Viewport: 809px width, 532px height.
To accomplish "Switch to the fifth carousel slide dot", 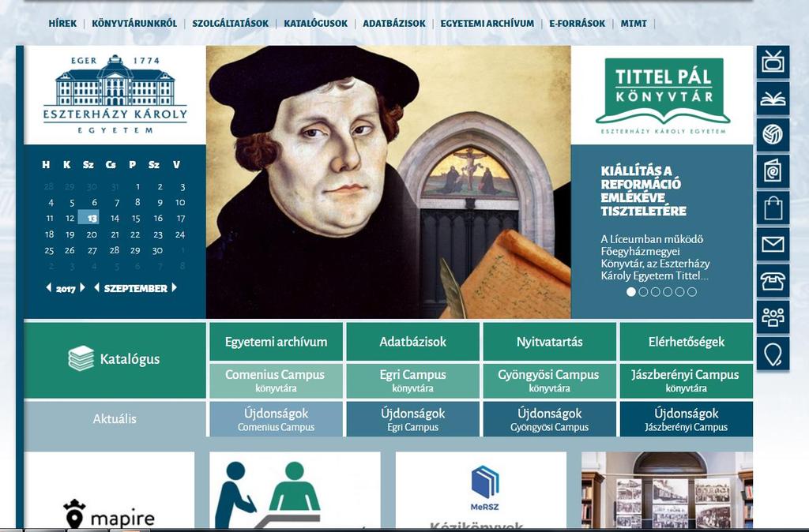I will 679,292.
